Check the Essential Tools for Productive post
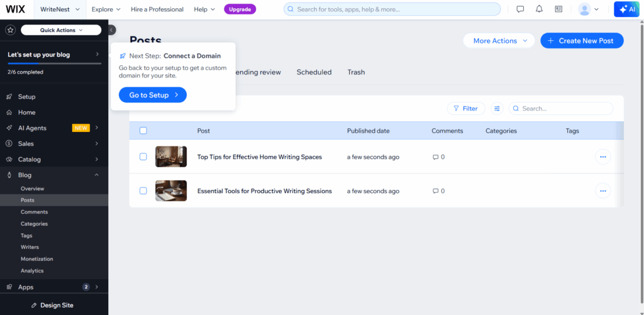This screenshot has width=644, height=315. coord(143,191)
